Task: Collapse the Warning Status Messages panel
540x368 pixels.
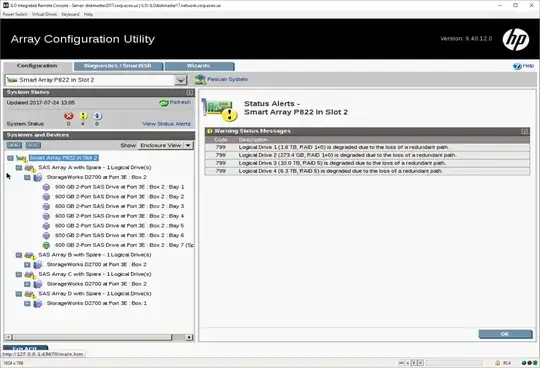Action: coord(525,132)
